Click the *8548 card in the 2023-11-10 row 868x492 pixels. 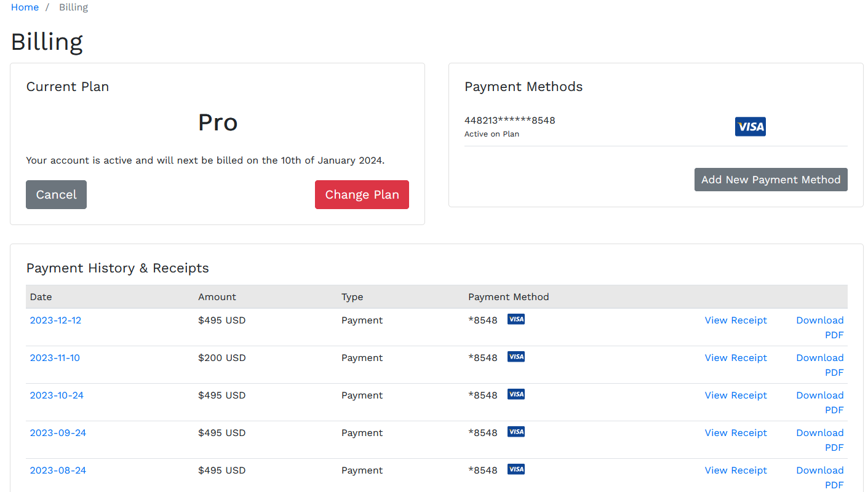pyautogui.click(x=483, y=358)
